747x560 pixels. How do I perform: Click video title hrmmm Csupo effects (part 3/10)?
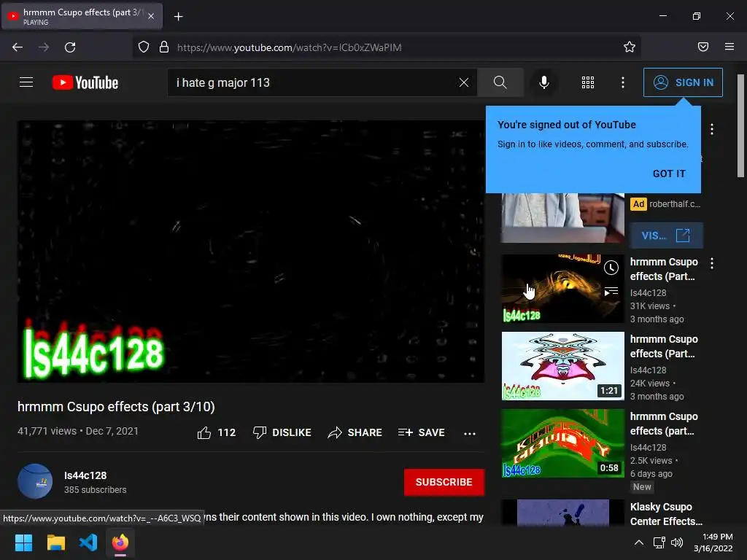pos(116,407)
